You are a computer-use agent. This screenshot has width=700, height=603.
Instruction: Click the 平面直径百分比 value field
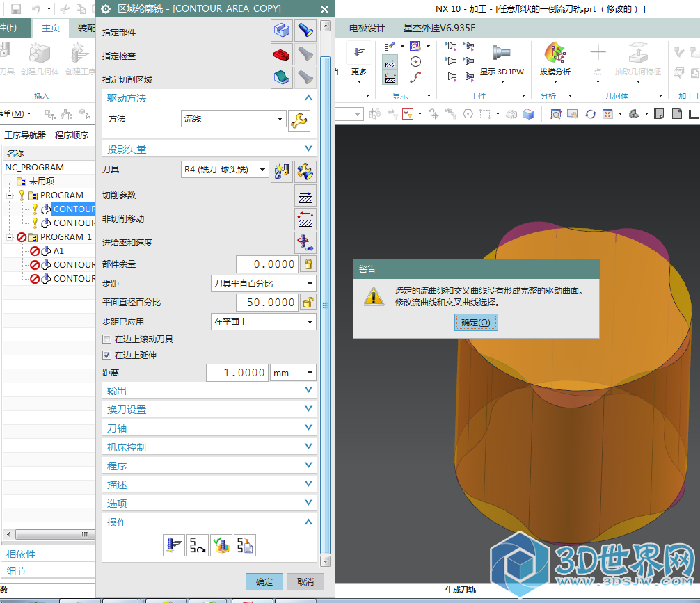coord(267,303)
